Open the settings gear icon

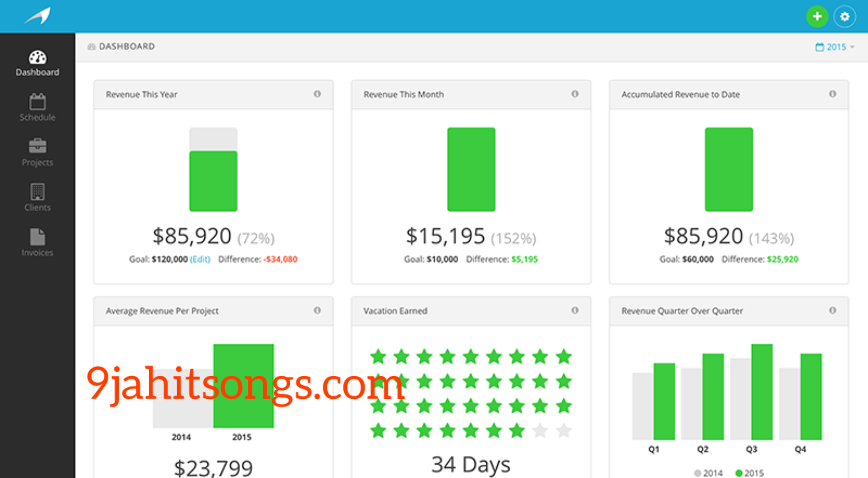pos(845,16)
